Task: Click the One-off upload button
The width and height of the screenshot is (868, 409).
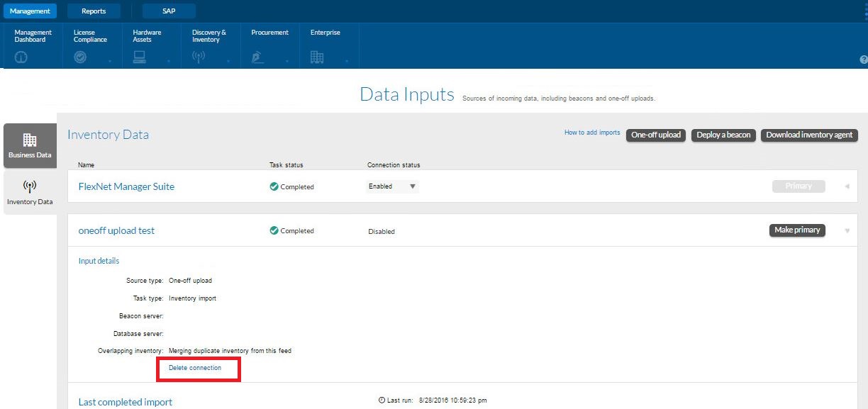Action: pos(656,135)
